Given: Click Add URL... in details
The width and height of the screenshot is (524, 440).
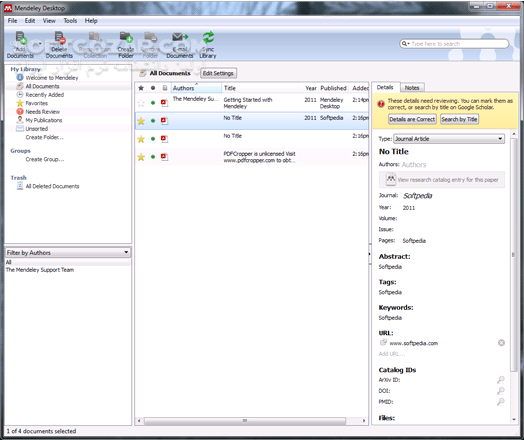Looking at the screenshot, I should coord(392,354).
